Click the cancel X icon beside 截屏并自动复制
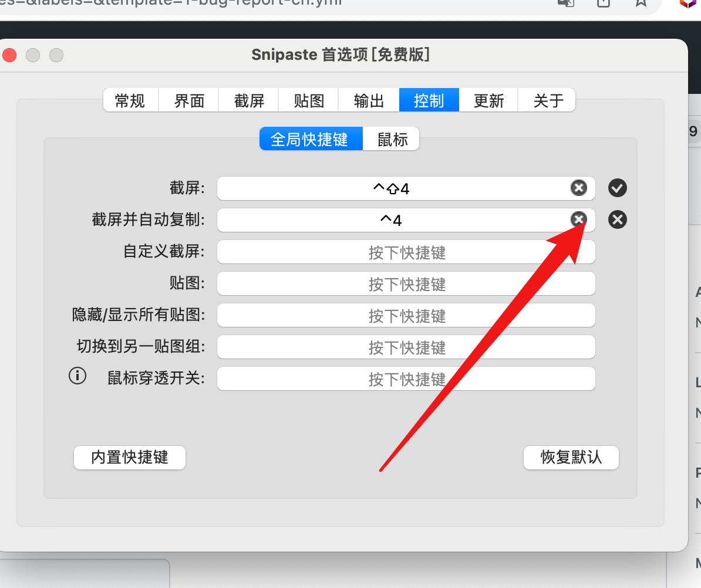This screenshot has height=588, width=701. point(617,219)
